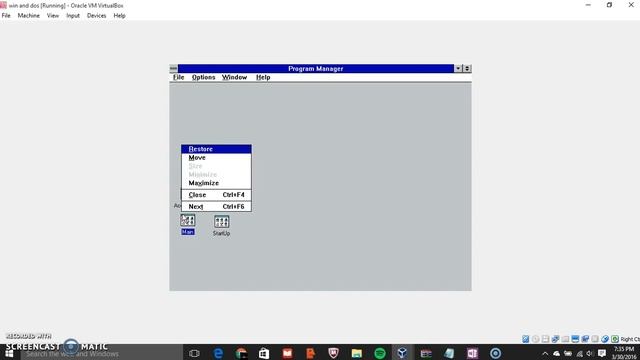Click VirtualBox optical disc status icon

pos(536,339)
